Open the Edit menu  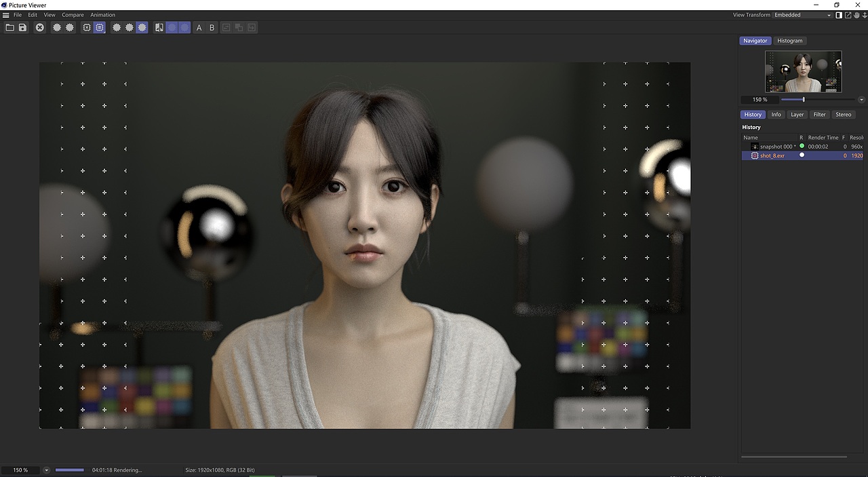coord(33,15)
